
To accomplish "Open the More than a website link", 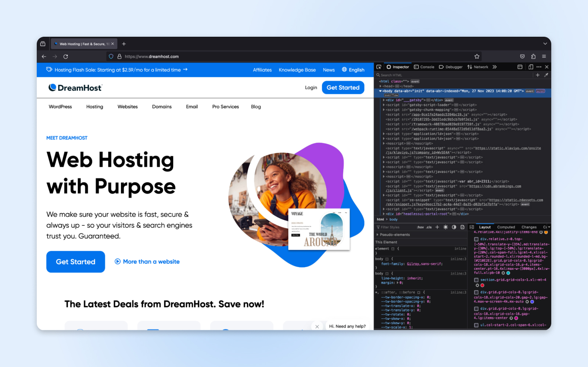I will coord(147,261).
